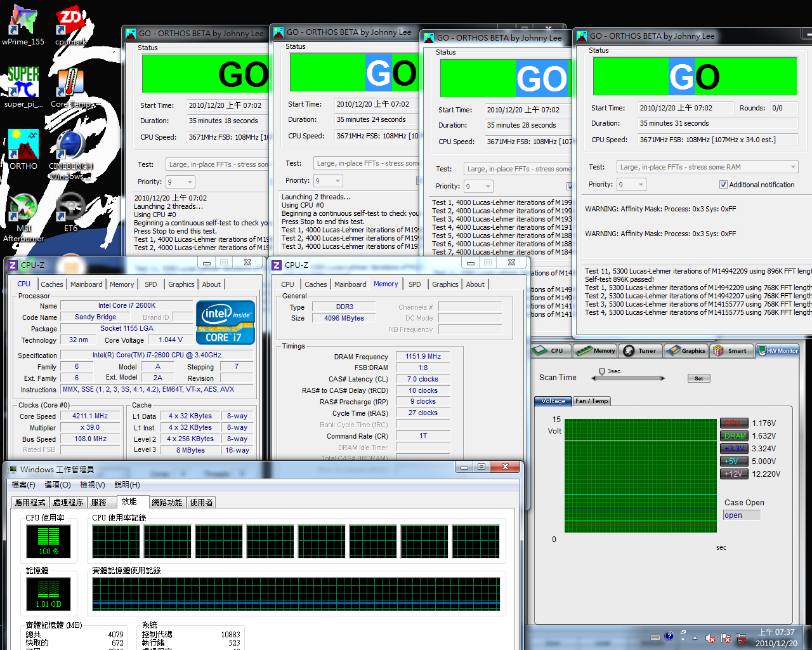The image size is (812, 650).
Task: Click the +12V voltage legend button
Action: coord(734,474)
